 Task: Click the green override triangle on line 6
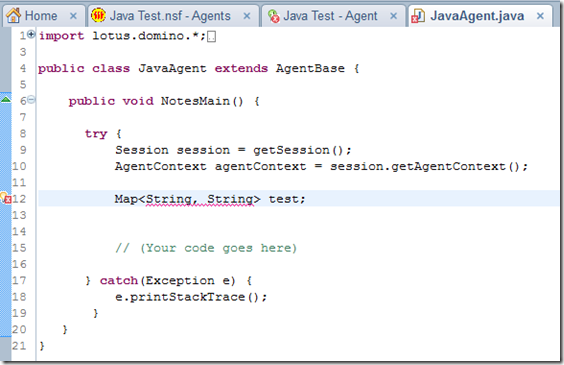[x=6, y=99]
